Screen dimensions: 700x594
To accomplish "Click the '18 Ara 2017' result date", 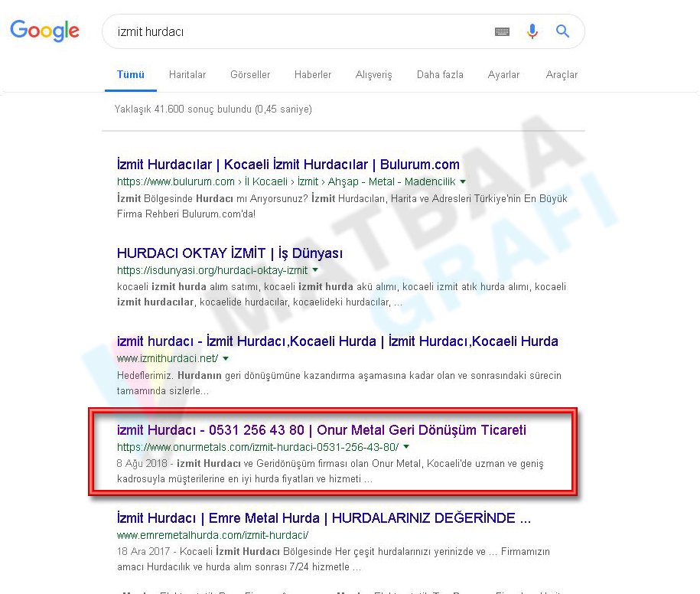I will pyautogui.click(x=144, y=552).
